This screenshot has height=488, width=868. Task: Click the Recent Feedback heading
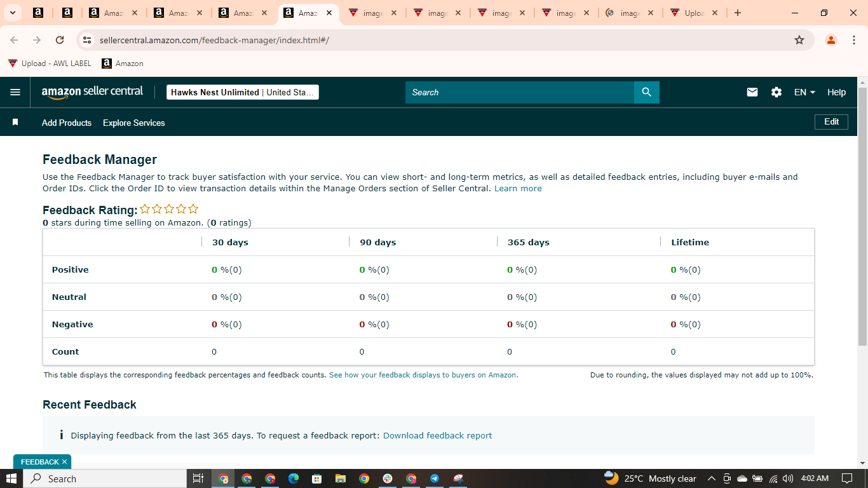tap(90, 405)
